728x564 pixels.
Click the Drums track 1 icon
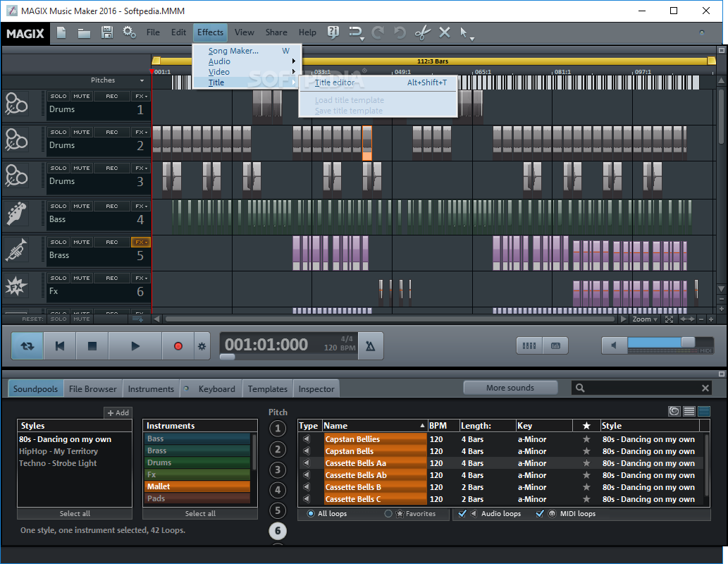16,104
